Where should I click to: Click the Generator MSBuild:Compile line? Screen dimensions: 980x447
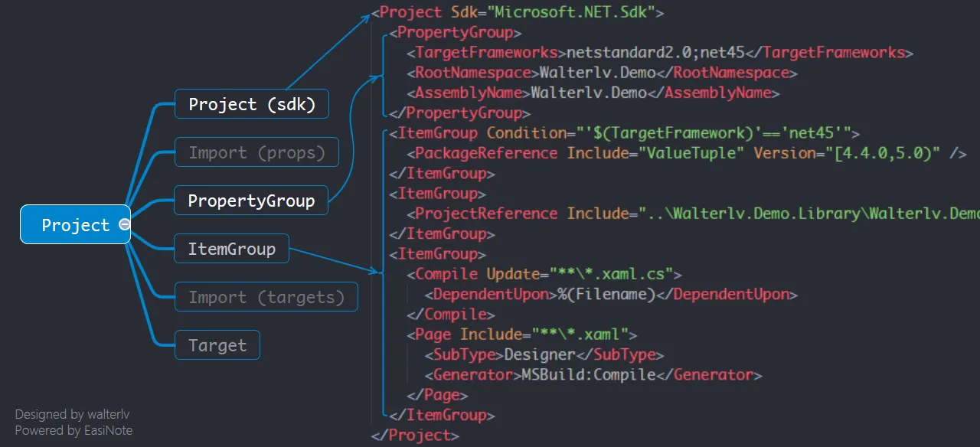point(593,374)
